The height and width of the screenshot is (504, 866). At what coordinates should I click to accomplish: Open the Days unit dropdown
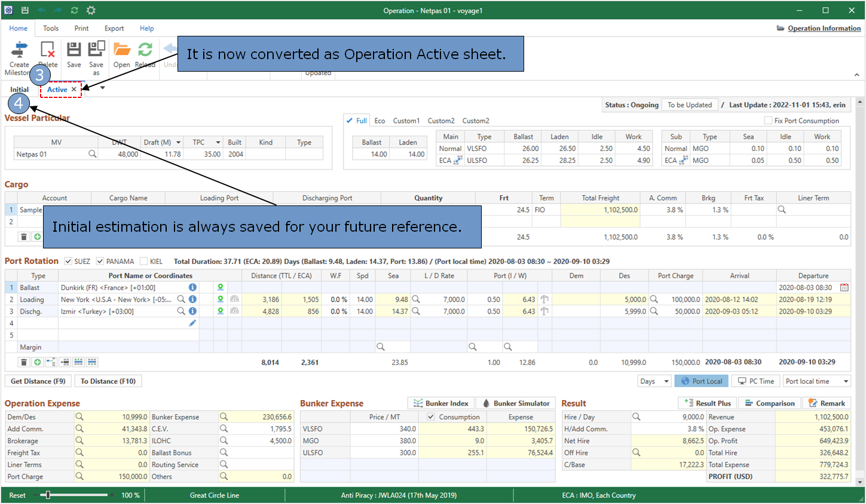click(x=666, y=381)
